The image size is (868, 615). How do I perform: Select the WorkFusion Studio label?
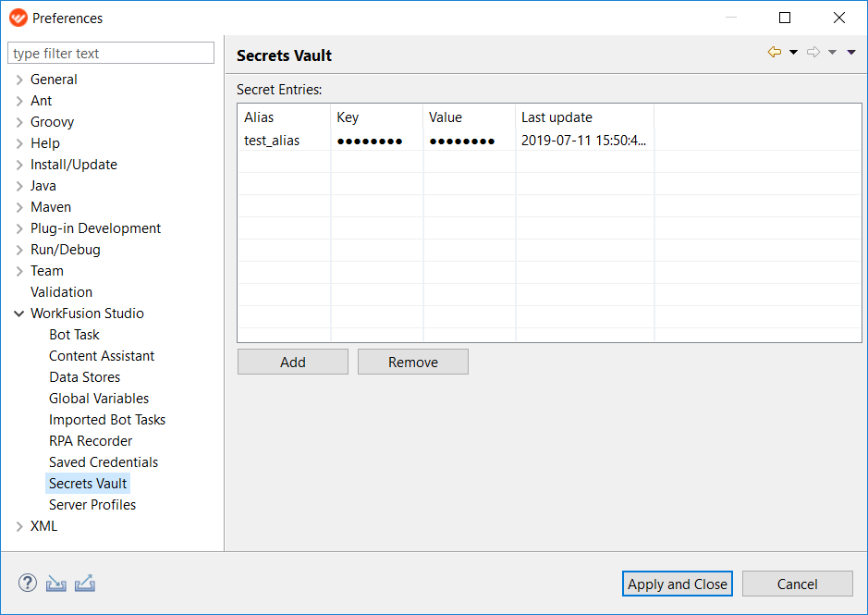88,314
